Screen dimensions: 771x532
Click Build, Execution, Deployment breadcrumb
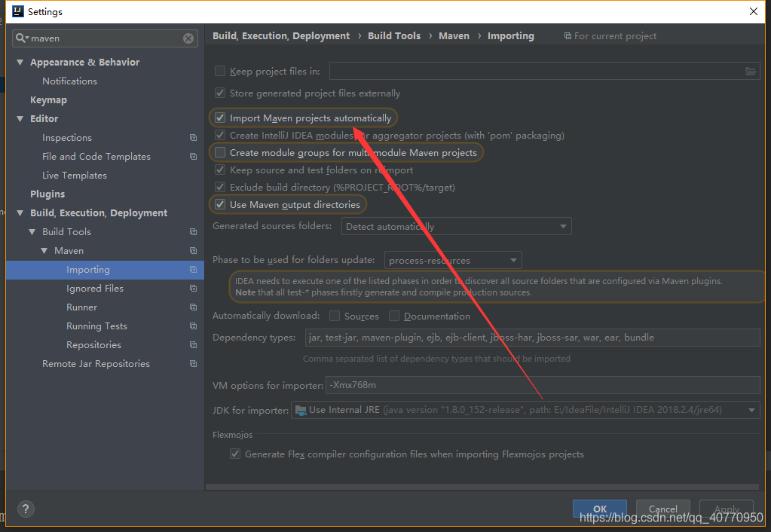(281, 36)
